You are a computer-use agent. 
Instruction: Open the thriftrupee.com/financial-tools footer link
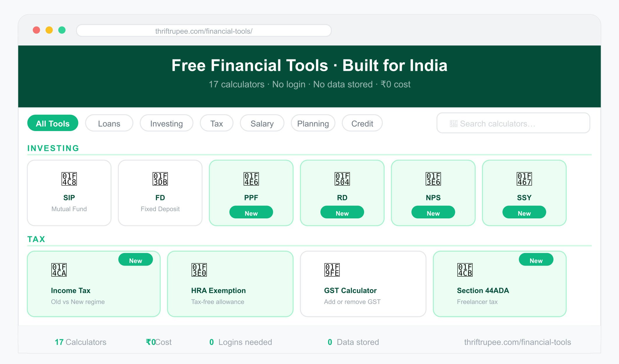point(517,342)
